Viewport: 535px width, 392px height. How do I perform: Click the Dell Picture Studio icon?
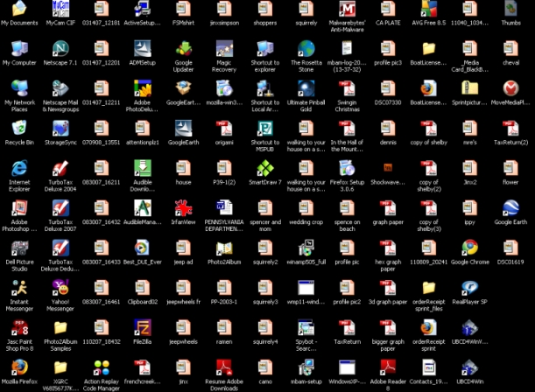click(19, 248)
